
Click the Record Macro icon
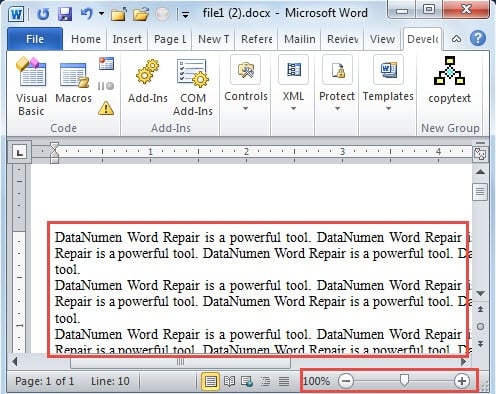pos(106,63)
